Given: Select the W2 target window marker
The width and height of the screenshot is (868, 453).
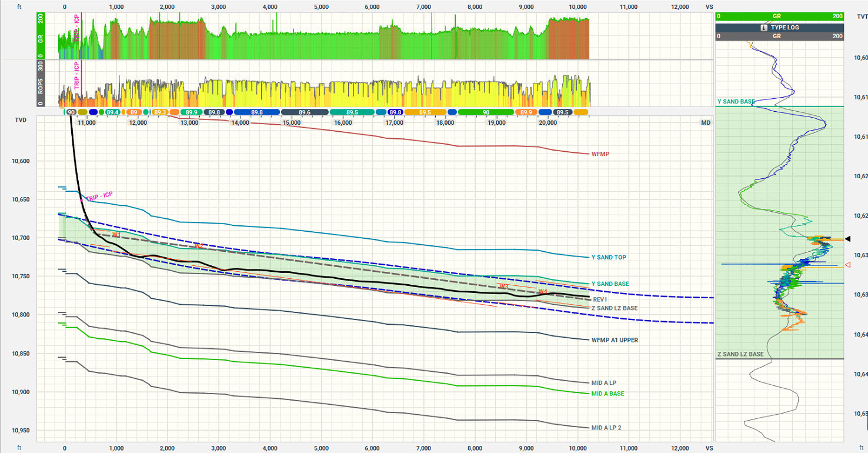Looking at the screenshot, I should click(x=198, y=246).
